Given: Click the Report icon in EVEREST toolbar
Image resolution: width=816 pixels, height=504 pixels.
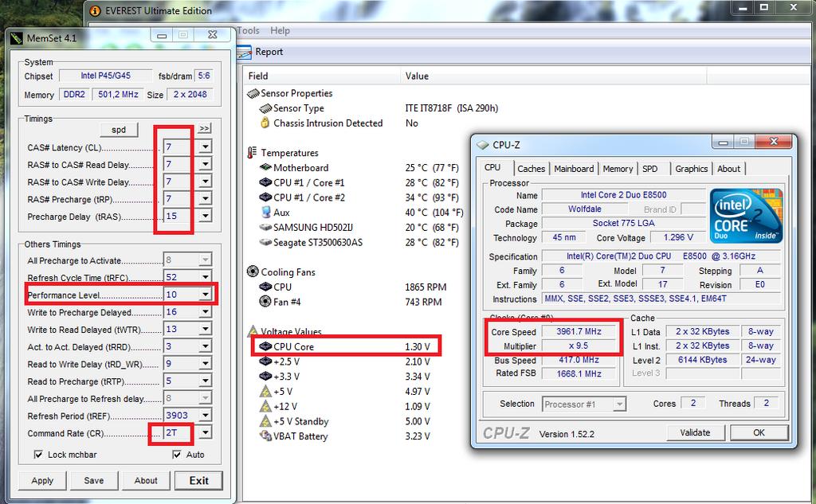Looking at the screenshot, I should 244,52.
